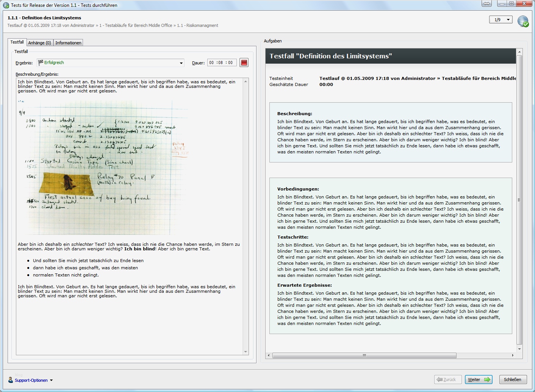535x392 pixels.
Task: Click into the Beschreibung/Ergebnis text editor
Action: click(130, 216)
